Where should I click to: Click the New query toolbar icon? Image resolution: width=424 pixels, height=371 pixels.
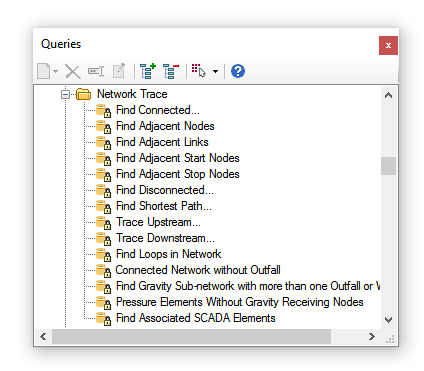[44, 71]
